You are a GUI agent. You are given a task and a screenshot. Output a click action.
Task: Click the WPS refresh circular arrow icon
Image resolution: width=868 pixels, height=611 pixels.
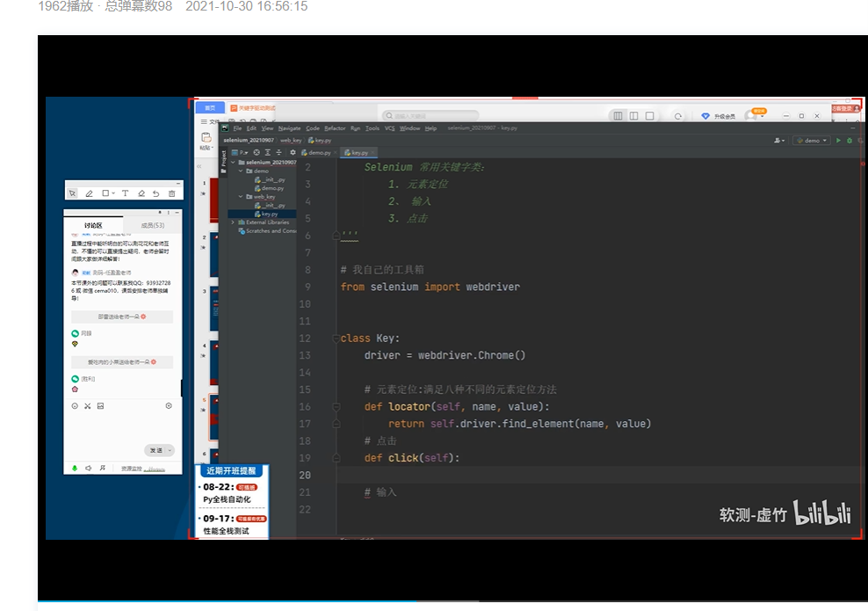click(678, 116)
